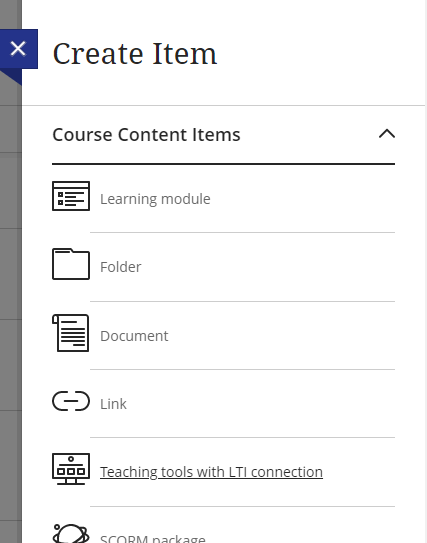Open Teaching tools with LTI connection link
The height and width of the screenshot is (543, 427).
click(x=211, y=472)
